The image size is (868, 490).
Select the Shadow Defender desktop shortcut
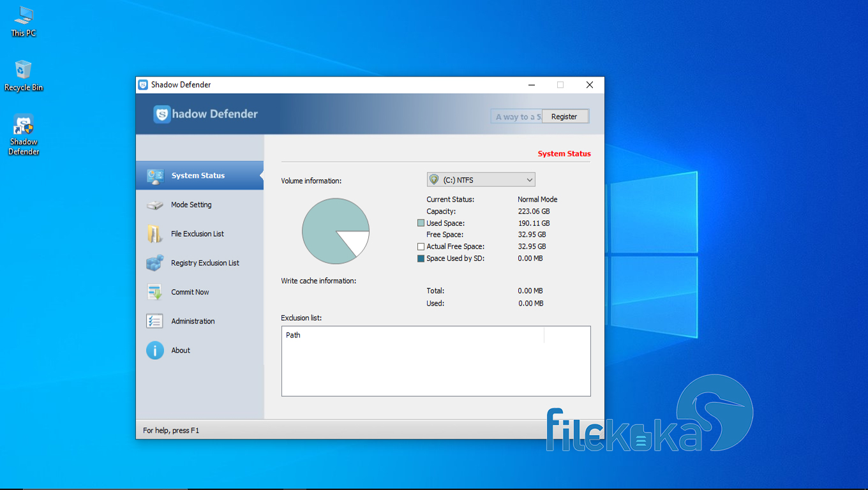point(24,135)
